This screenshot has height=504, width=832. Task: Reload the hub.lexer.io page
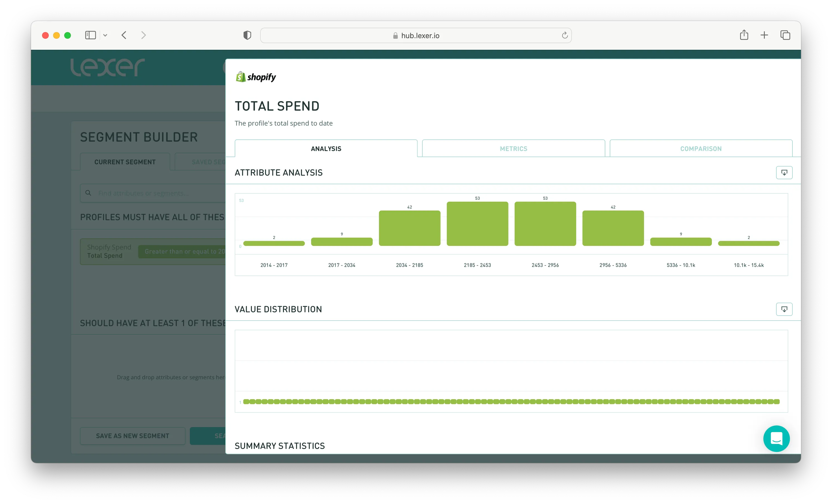click(x=564, y=35)
